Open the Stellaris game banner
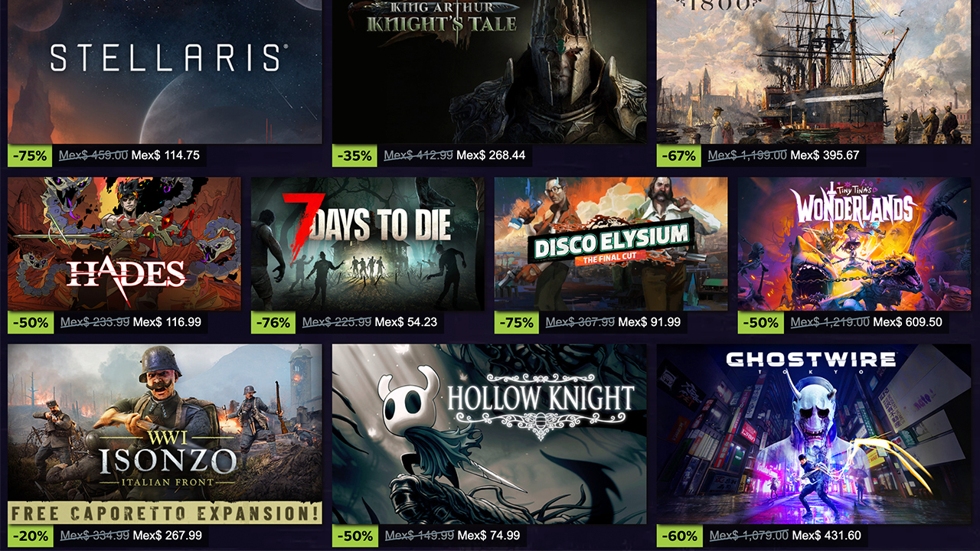This screenshot has height=551, width=980. tap(165, 71)
